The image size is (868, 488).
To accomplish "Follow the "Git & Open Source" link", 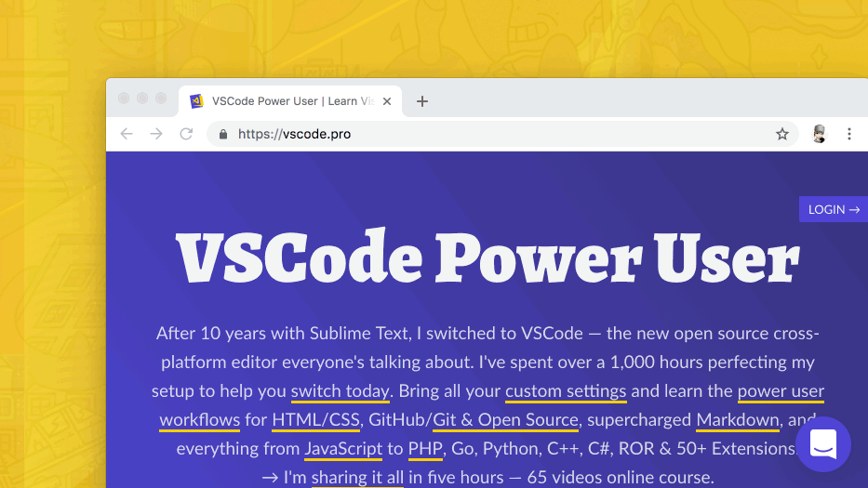I will pos(505,420).
